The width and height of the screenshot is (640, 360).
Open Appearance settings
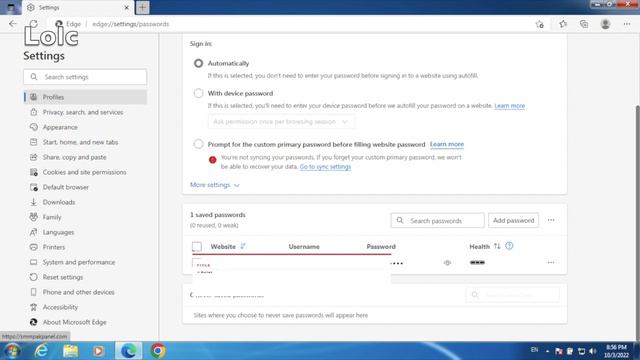pos(60,127)
